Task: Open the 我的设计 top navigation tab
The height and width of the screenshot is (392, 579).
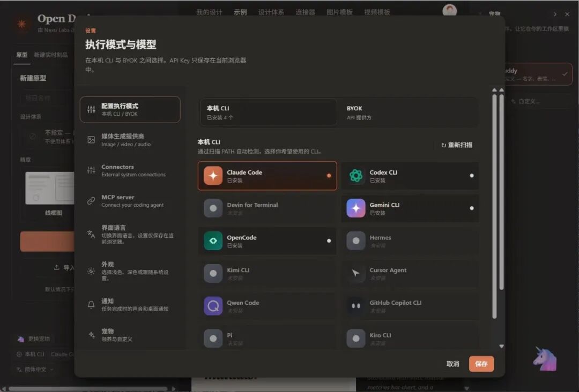Action: point(209,12)
